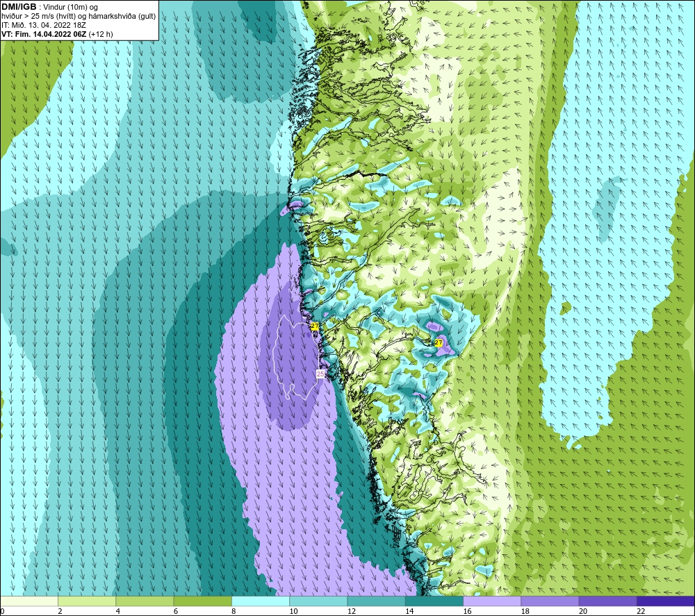Screen dimensions: 695x616
Task: Click the 20–22 m/s violet legend swatch
Action: 607,601
